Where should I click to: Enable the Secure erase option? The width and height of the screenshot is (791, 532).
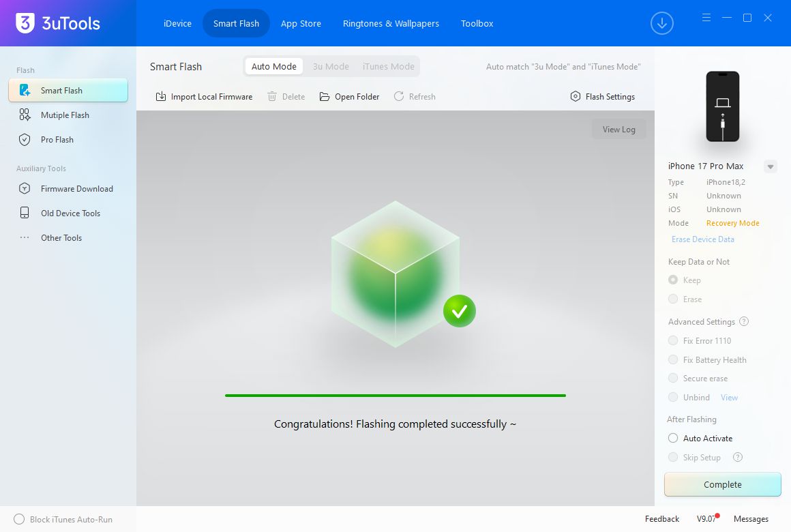[673, 379]
